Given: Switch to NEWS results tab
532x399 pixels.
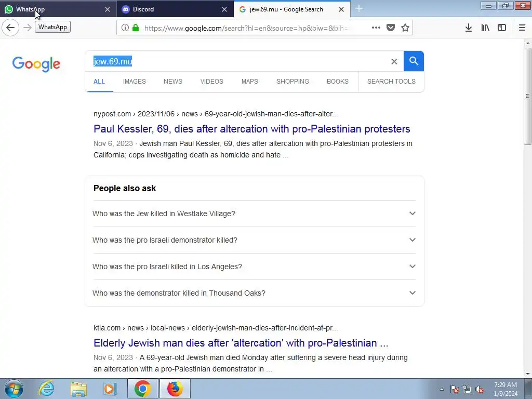Looking at the screenshot, I should (x=172, y=82).
